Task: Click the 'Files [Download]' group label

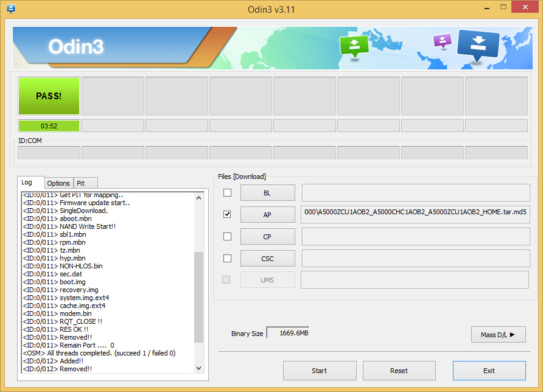Action: pyautogui.click(x=242, y=177)
